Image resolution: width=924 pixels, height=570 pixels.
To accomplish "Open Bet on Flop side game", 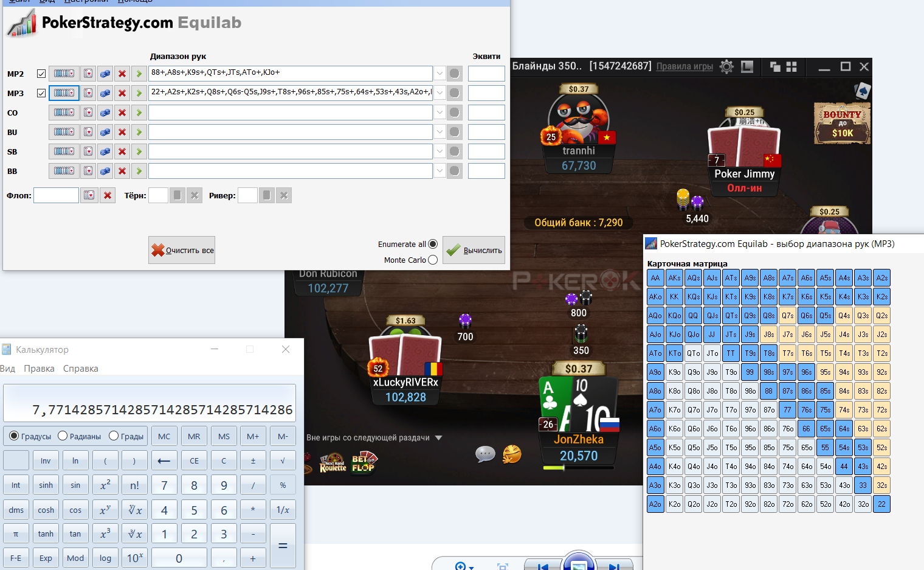I will coord(364,462).
